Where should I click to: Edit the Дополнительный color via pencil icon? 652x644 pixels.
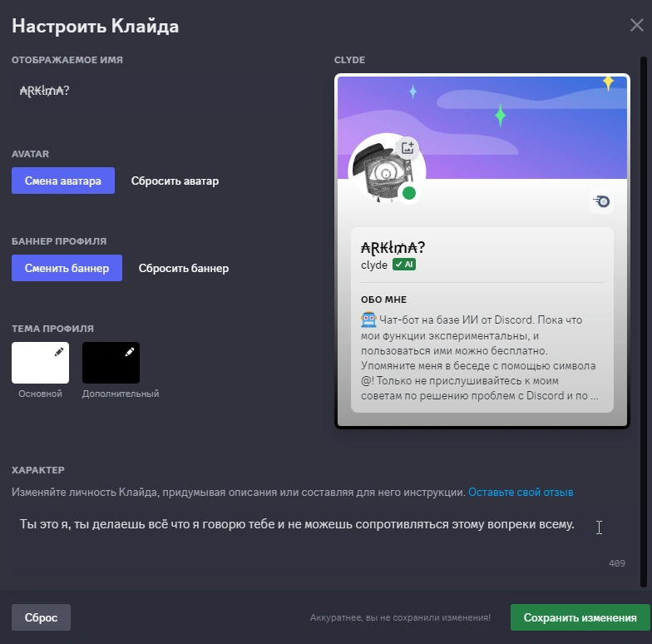130,352
